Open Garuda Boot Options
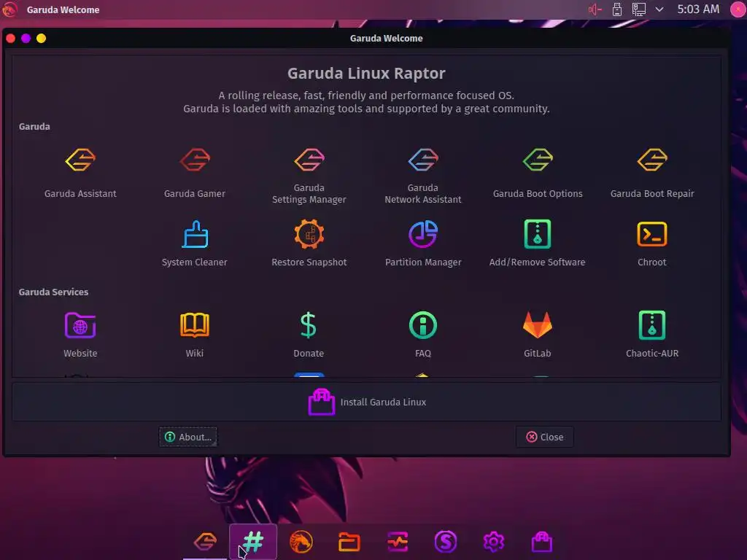The width and height of the screenshot is (747, 560). tap(538, 172)
